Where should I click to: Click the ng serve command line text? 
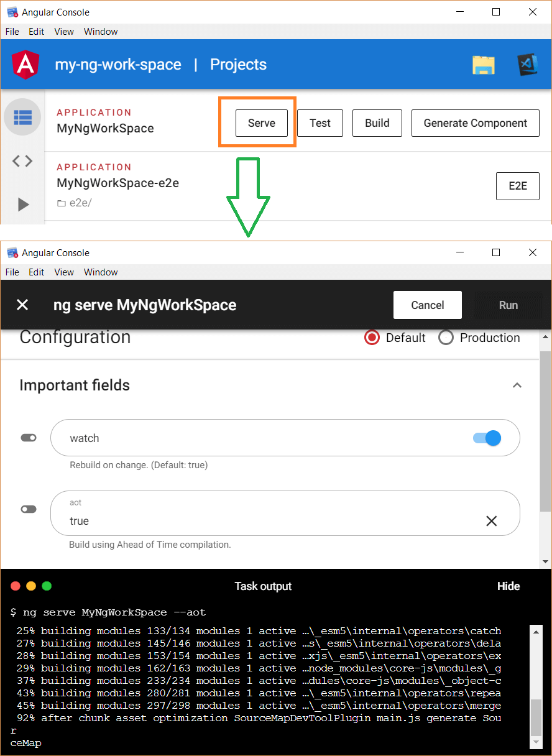point(108,612)
